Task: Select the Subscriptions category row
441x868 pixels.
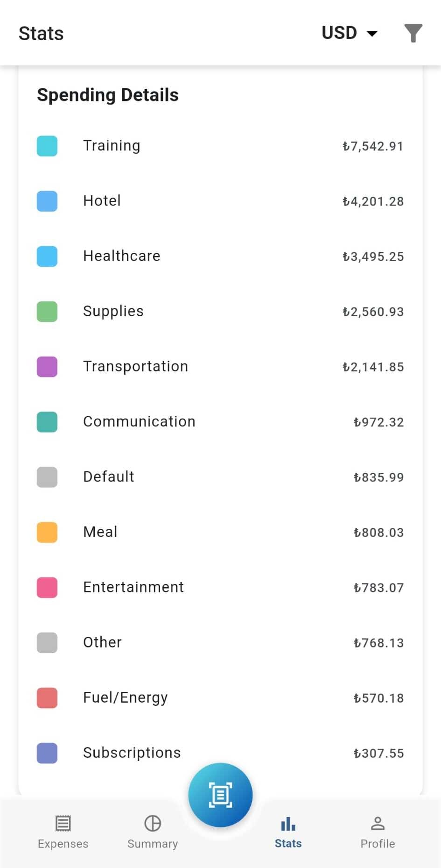Action: [220, 753]
